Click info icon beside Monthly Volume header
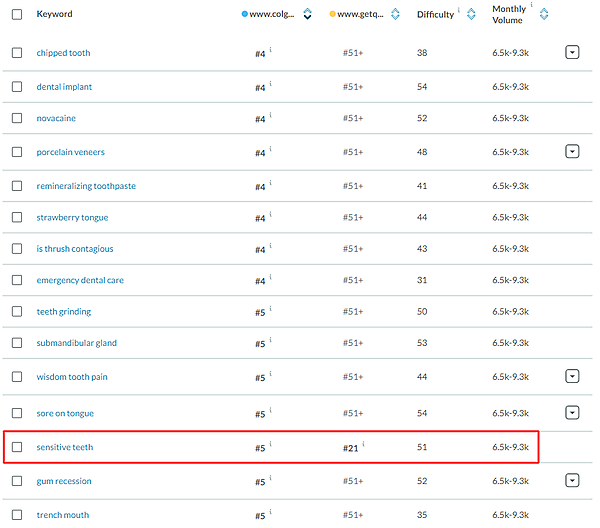The width and height of the screenshot is (600, 528). click(x=532, y=7)
